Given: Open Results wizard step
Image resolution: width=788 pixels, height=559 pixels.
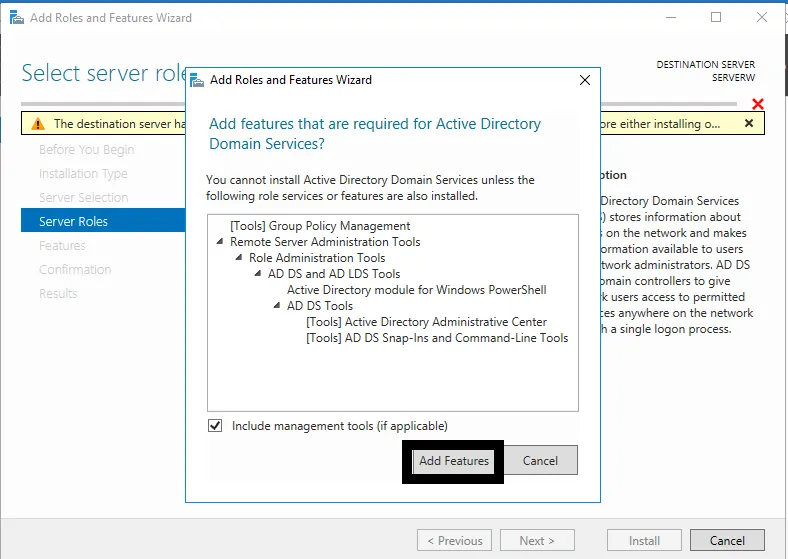Looking at the screenshot, I should click(58, 294).
